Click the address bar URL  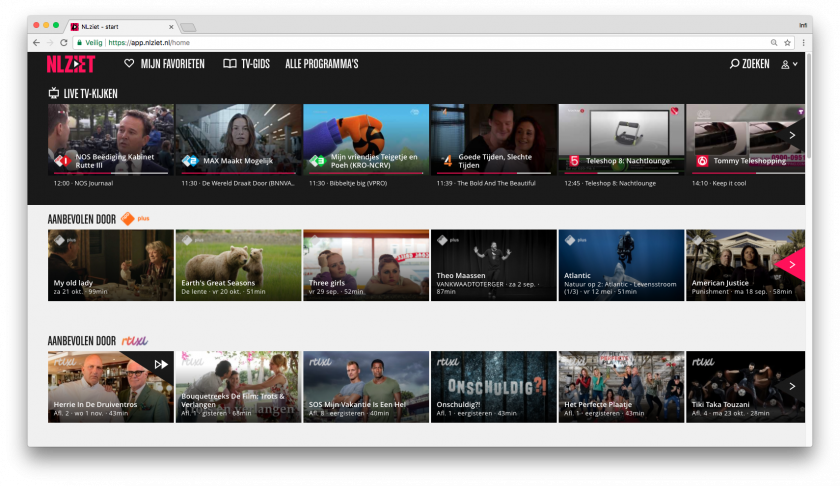149,42
